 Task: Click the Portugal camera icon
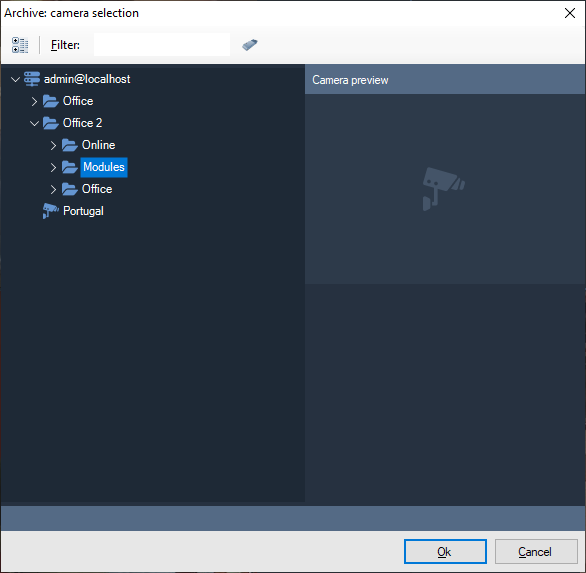pos(50,211)
